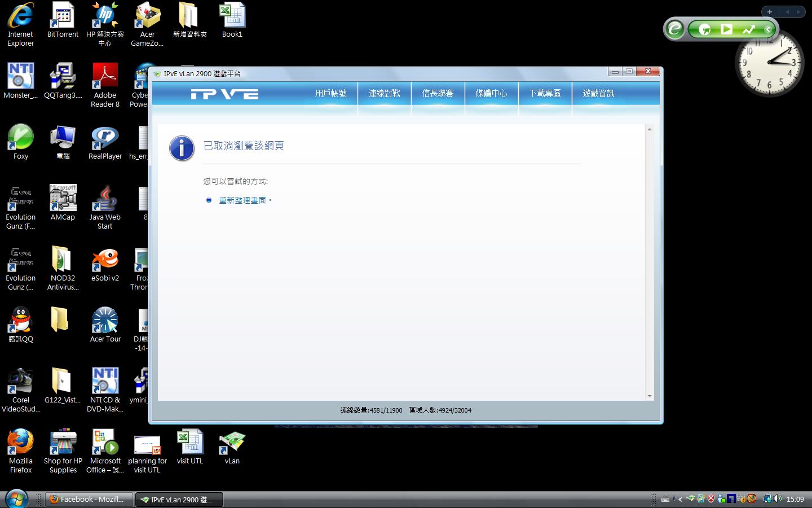This screenshot has height=508, width=812.
Task: Expand hidden system tray icons
Action: [680, 499]
